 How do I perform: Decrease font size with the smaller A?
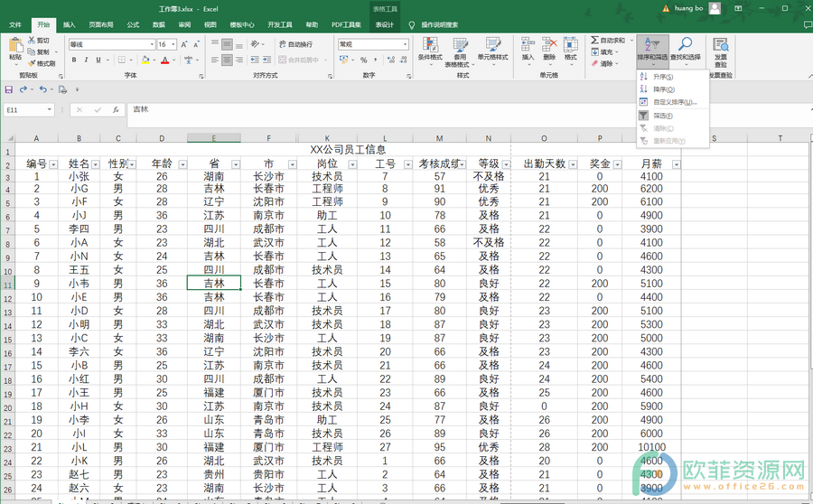click(x=197, y=44)
